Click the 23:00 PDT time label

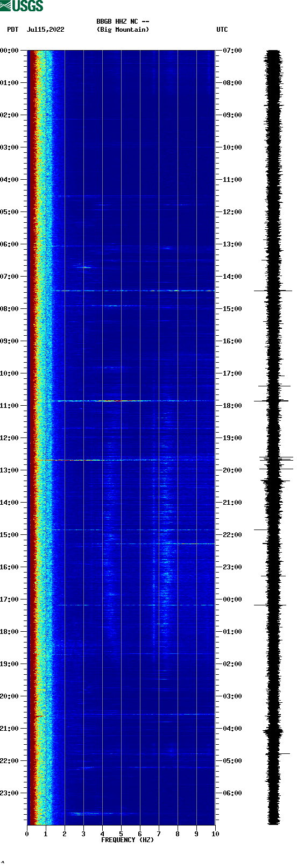[10, 793]
